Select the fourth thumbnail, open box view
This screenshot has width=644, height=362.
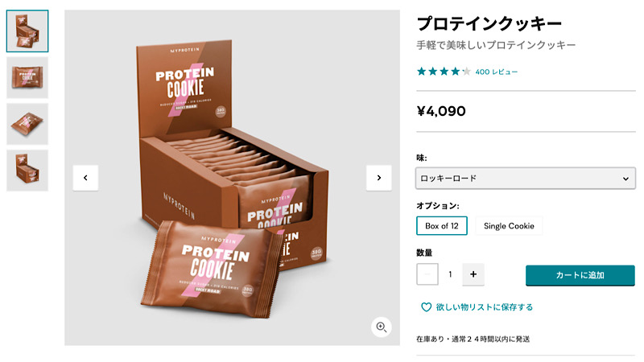[27, 170]
